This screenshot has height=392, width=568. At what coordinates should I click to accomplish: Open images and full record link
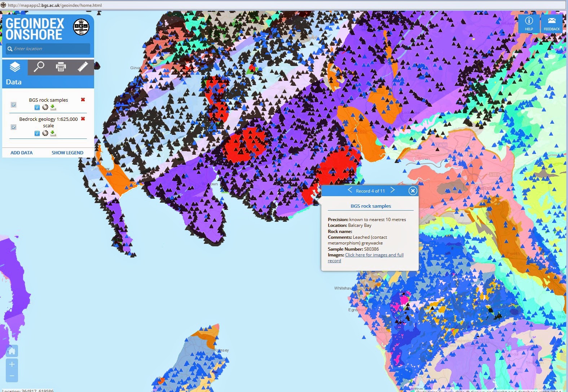coord(366,257)
